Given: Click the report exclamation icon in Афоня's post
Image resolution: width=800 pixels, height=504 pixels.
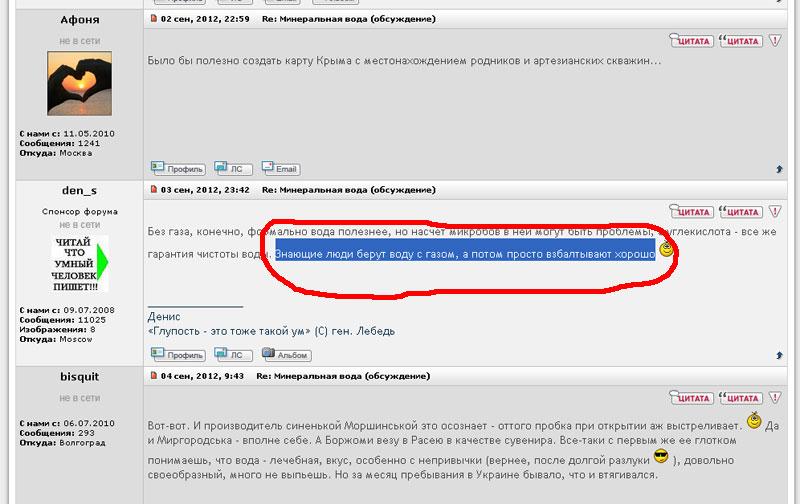Looking at the screenshot, I should (x=776, y=41).
